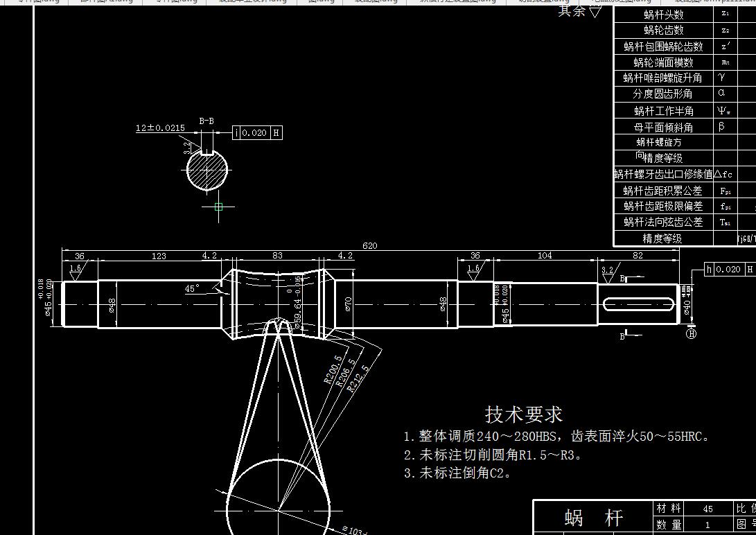Click the material value 45 cell
Image resolution: width=756 pixels, height=535 pixels.
coord(707,509)
